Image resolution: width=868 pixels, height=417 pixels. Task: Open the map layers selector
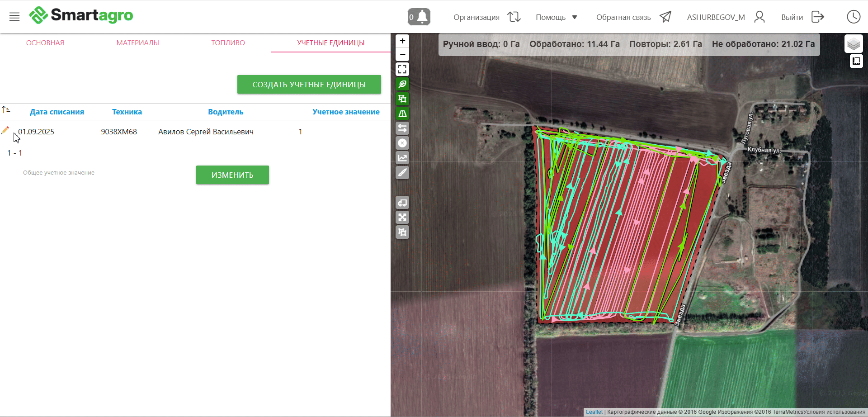pos(854,44)
